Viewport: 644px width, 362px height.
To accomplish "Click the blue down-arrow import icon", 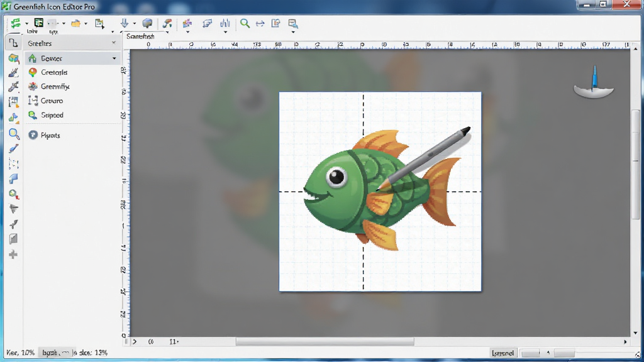I will 125,23.
